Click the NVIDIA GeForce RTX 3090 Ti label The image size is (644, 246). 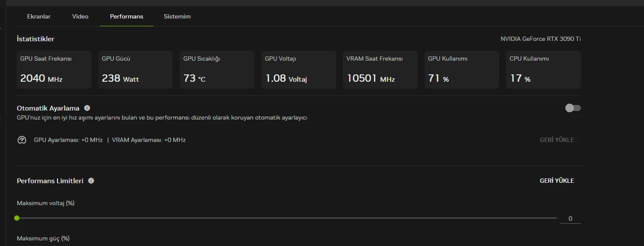click(540, 39)
